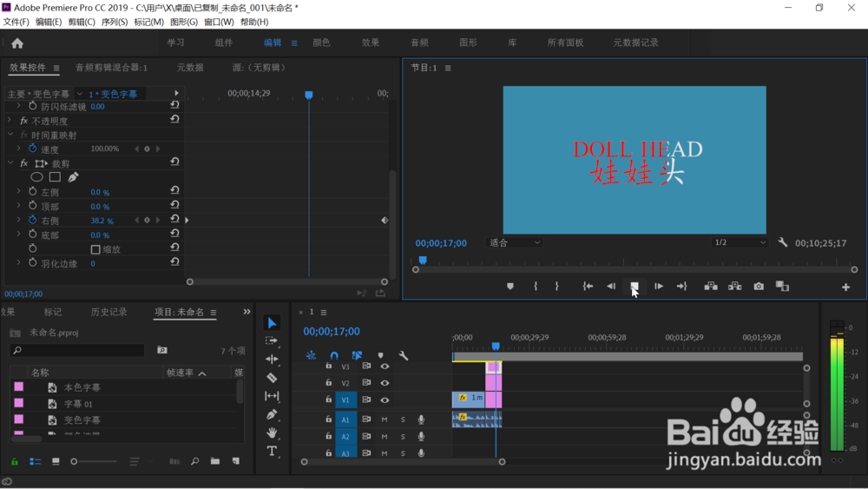Switch to the 颜色 workspace
This screenshot has width=868, height=489.
[x=321, y=43]
